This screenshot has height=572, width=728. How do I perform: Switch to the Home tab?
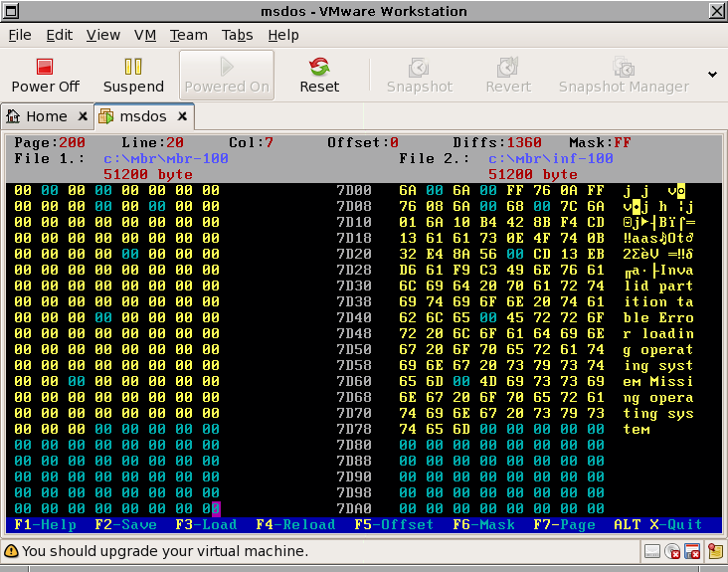[47, 116]
